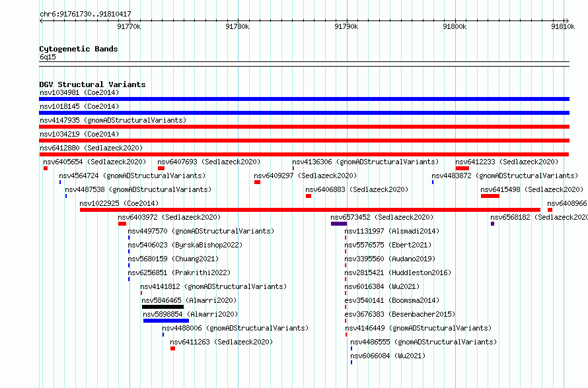This screenshot has height=388, width=588.
Task: Open nsv5406023 (ByrskaBishop2022) label
Action: click(185, 245)
